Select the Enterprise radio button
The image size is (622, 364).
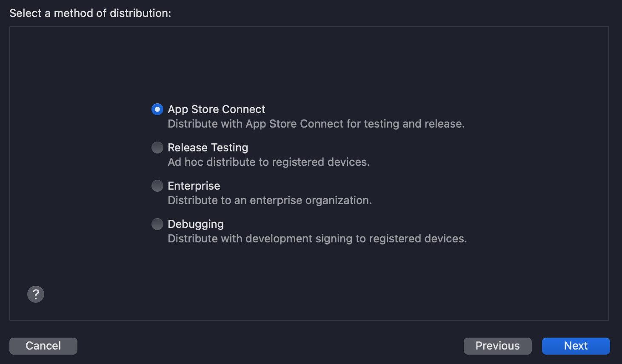(157, 186)
